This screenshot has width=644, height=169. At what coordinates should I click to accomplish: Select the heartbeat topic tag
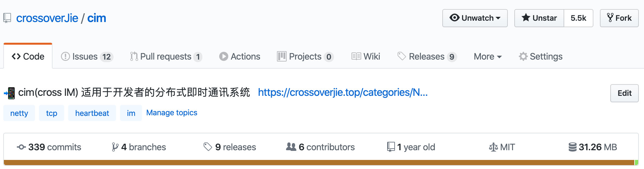click(92, 113)
